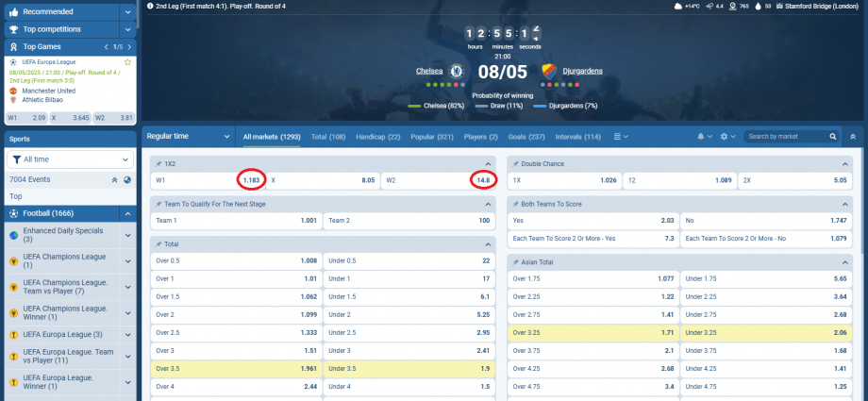Switch to the Intervals (114) tab

coord(578,136)
